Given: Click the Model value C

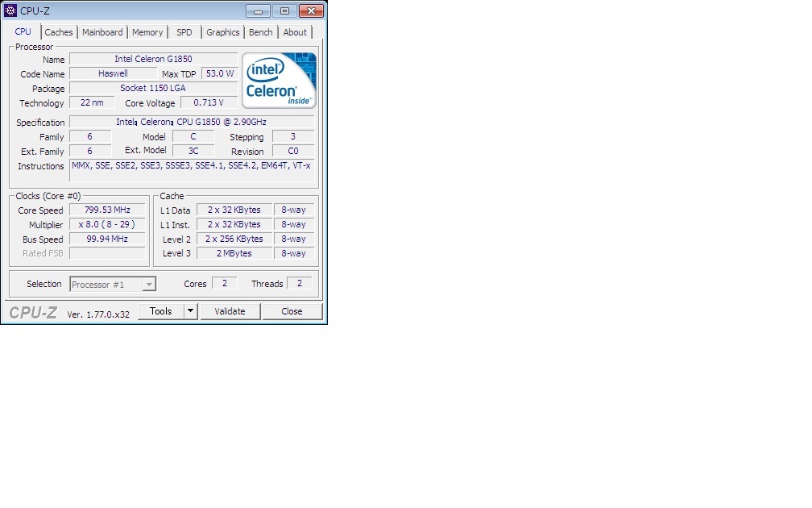Looking at the screenshot, I should coord(193,136).
